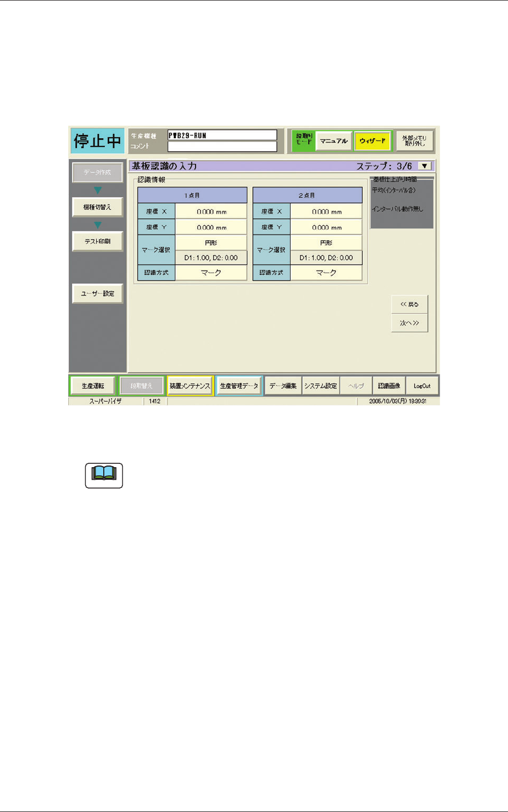508x812 pixels.
Task: Click the LogOut button
Action: click(x=422, y=386)
